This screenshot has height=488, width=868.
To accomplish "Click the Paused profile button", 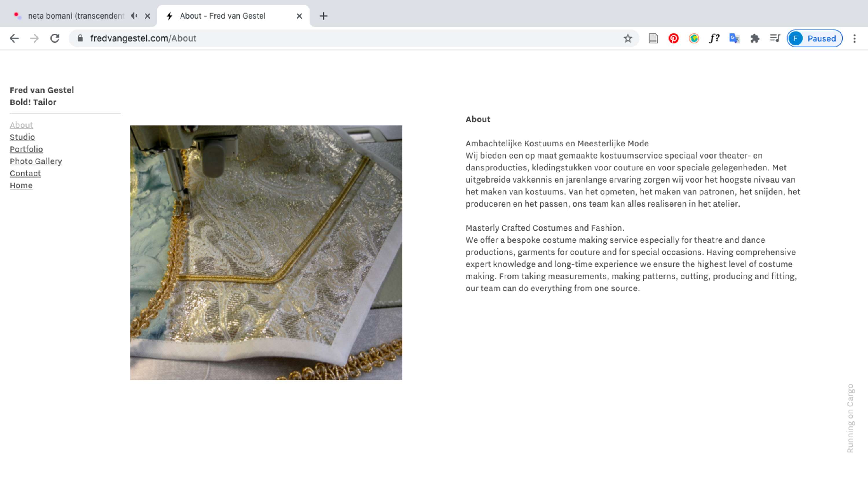I will pyautogui.click(x=814, y=38).
